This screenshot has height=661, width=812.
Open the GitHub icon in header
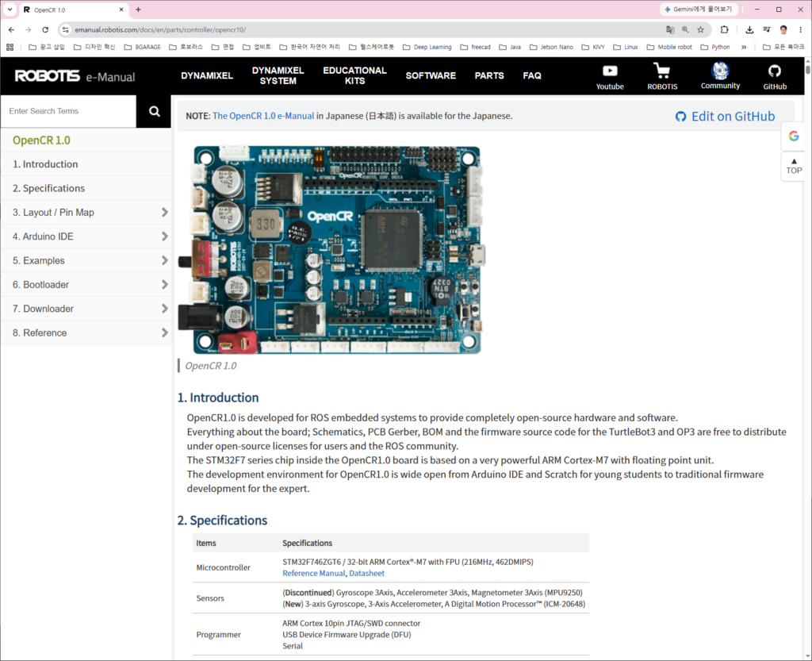click(x=775, y=77)
